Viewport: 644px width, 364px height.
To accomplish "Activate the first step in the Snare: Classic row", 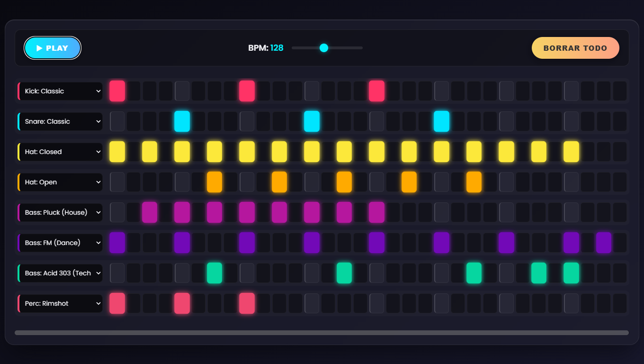I will click(117, 121).
